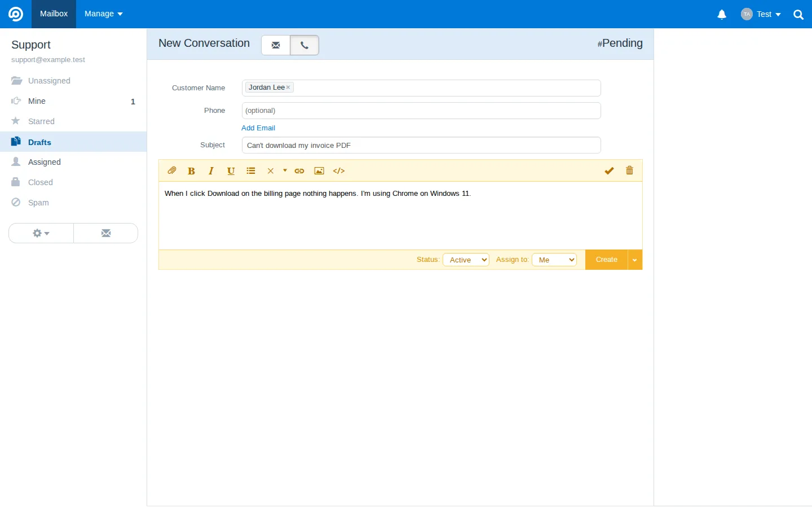Click inside the message body editor
The height and width of the screenshot is (508, 812).
pyautogui.click(x=400, y=216)
